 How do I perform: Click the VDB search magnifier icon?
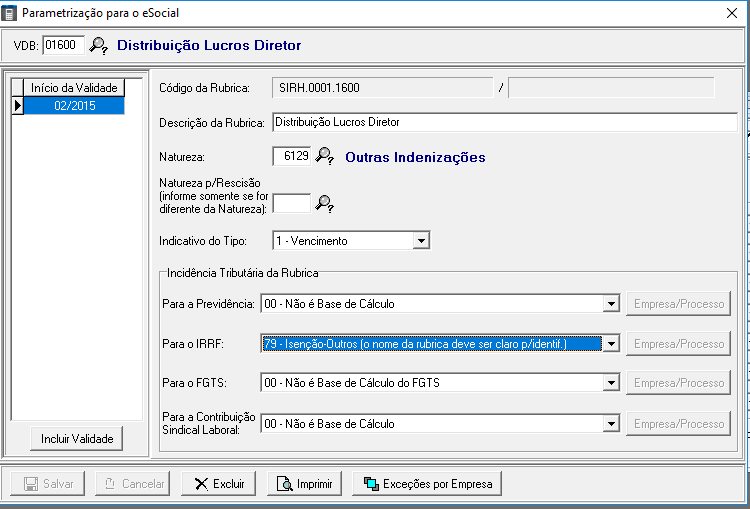coord(99,45)
